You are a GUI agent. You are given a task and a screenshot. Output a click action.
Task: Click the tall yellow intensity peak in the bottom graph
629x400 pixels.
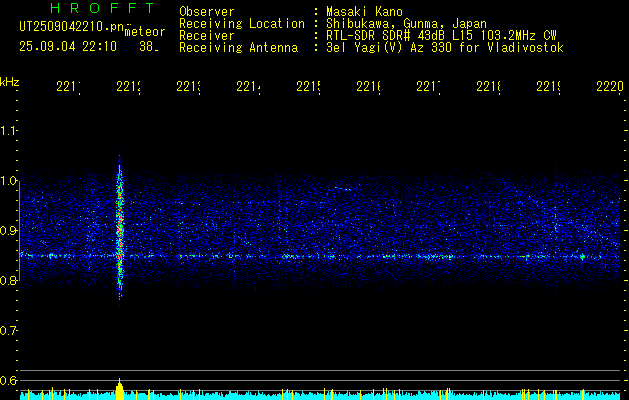[x=120, y=388]
